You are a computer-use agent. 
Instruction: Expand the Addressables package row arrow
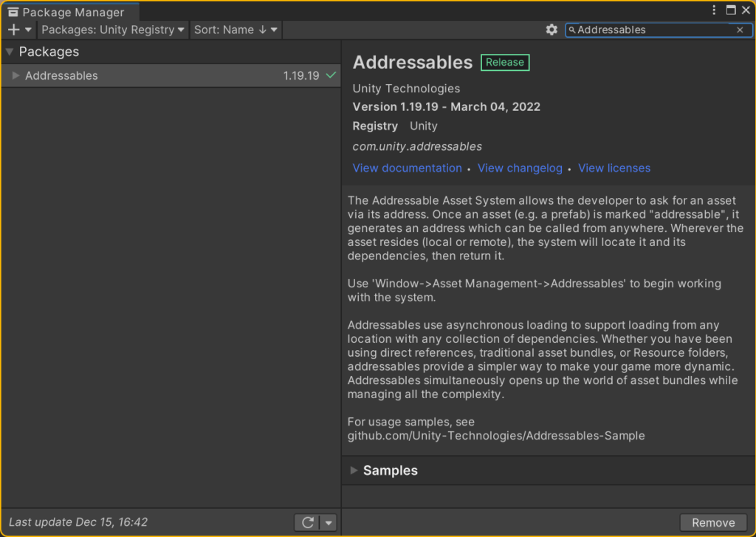[16, 75]
